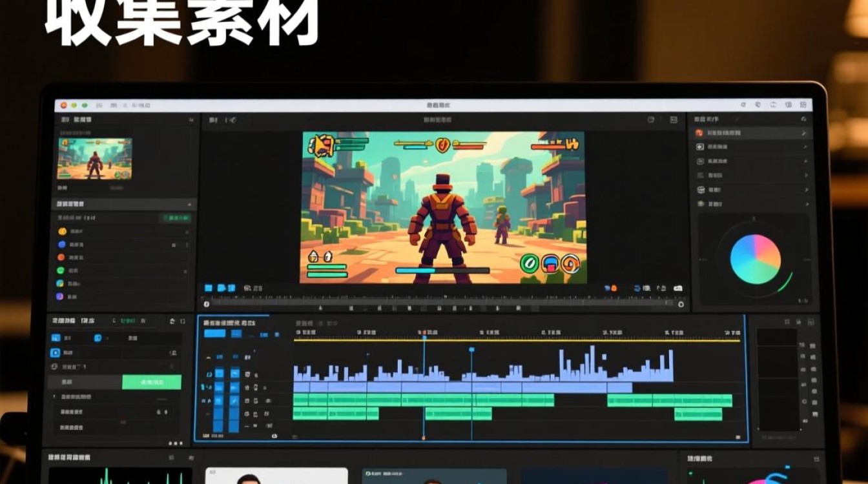Image resolution: width=868 pixels, height=484 pixels.
Task: Expand the fifth row with the stacked-disk icon
Action: [x=806, y=190]
